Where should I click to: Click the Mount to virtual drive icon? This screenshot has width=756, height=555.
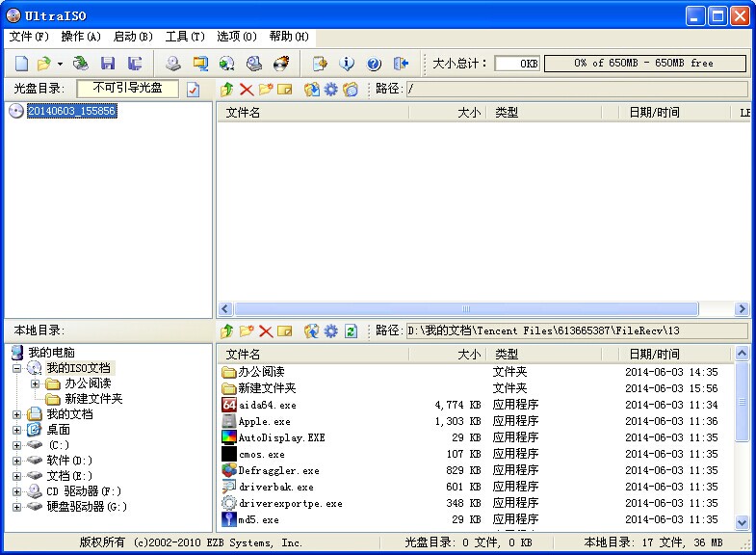pyautogui.click(x=254, y=64)
